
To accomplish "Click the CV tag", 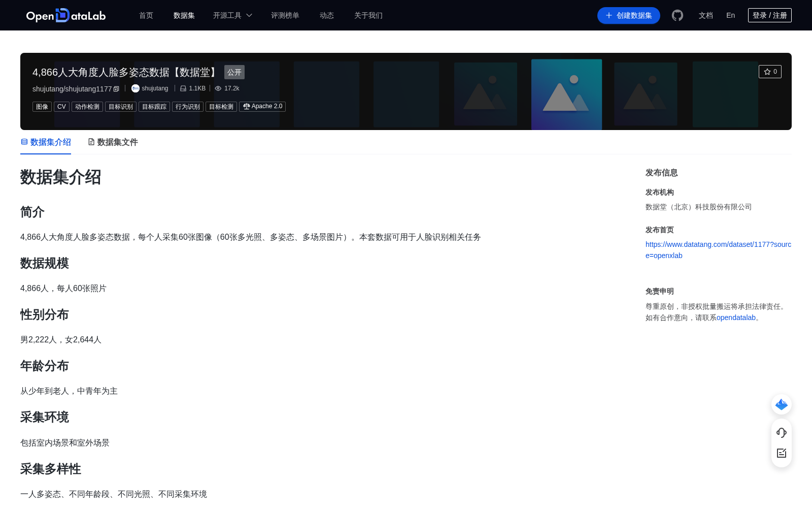I will pyautogui.click(x=61, y=107).
